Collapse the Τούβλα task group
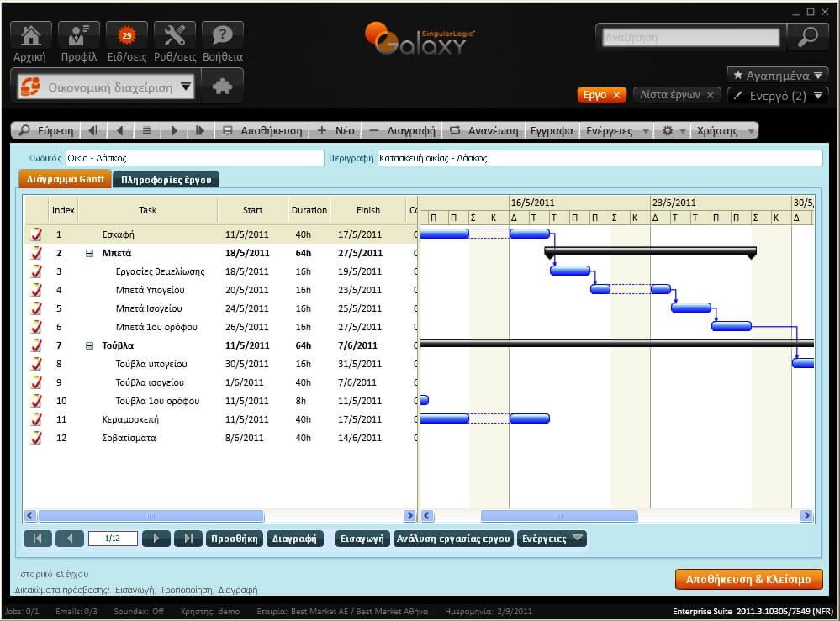 coord(89,345)
